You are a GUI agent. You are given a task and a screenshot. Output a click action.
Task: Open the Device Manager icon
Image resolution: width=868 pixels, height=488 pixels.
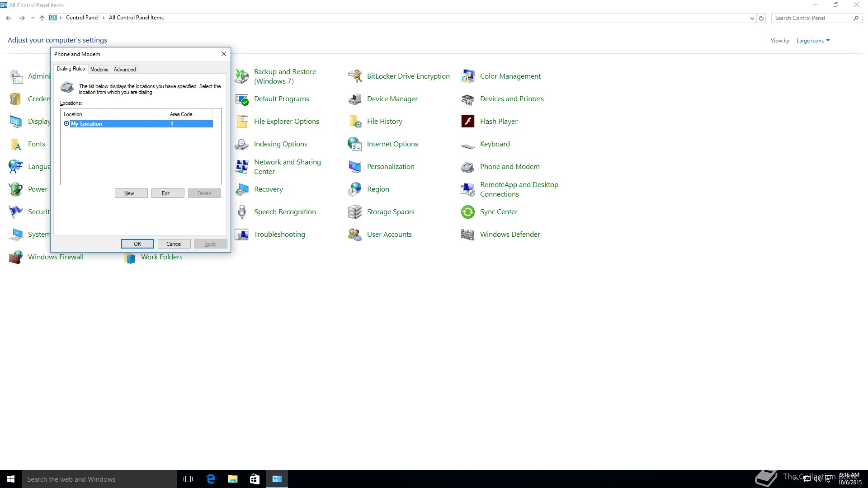355,99
